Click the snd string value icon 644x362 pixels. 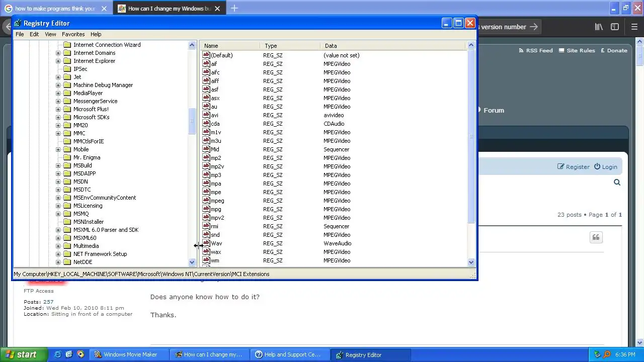click(206, 234)
